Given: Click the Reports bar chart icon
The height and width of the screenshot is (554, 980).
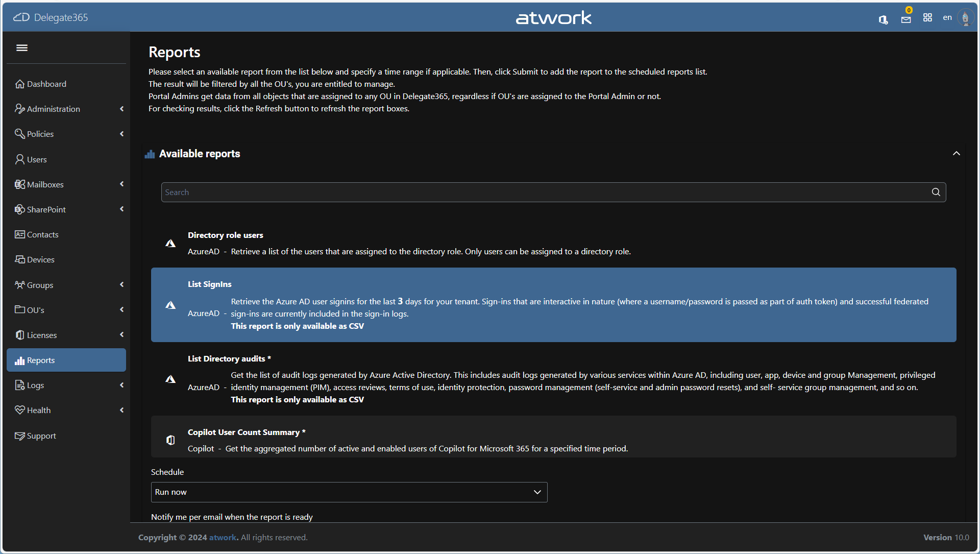Looking at the screenshot, I should click(20, 360).
